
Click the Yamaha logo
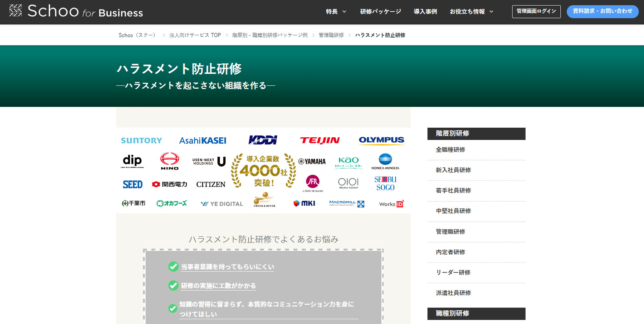(312, 161)
